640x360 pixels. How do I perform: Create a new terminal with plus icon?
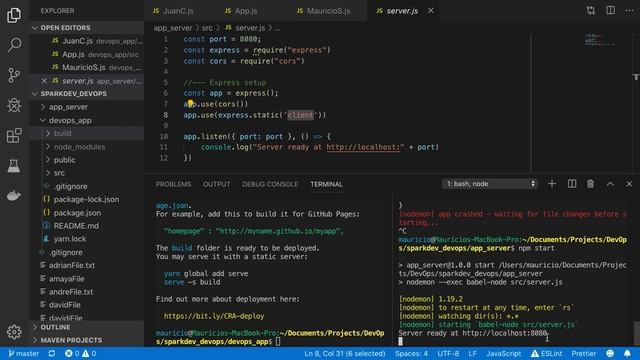click(552, 184)
